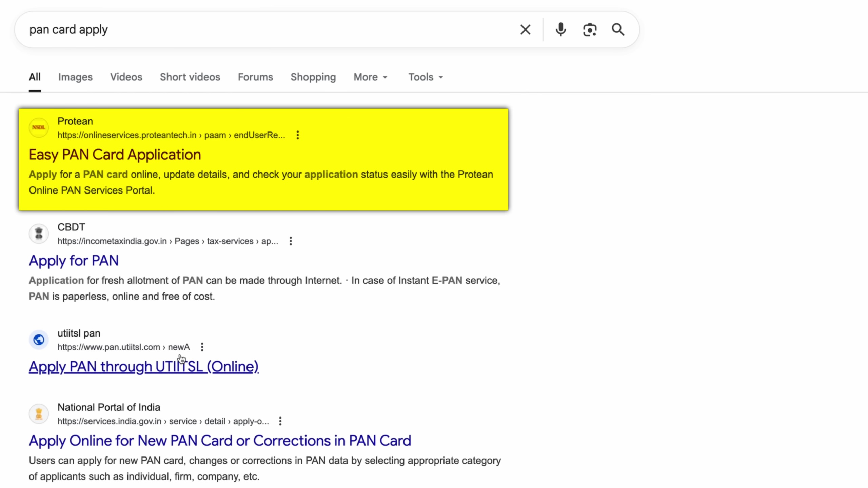Open three-dot menu for CBDT result
Viewport: 868px width, 488px height.
(291, 241)
